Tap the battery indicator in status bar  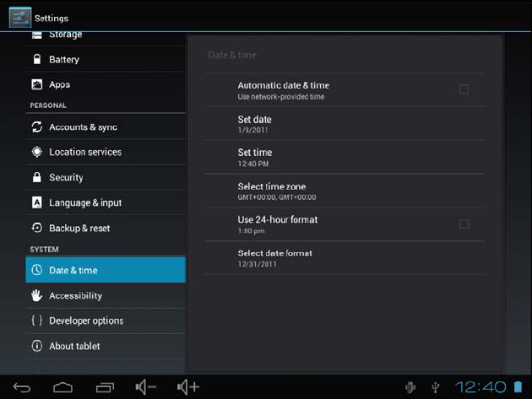click(518, 386)
